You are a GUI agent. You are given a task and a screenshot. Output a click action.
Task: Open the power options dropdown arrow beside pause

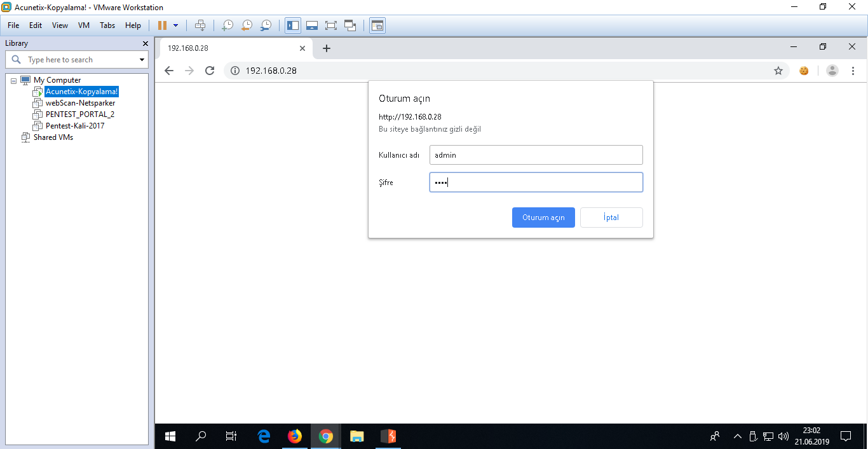tap(176, 25)
